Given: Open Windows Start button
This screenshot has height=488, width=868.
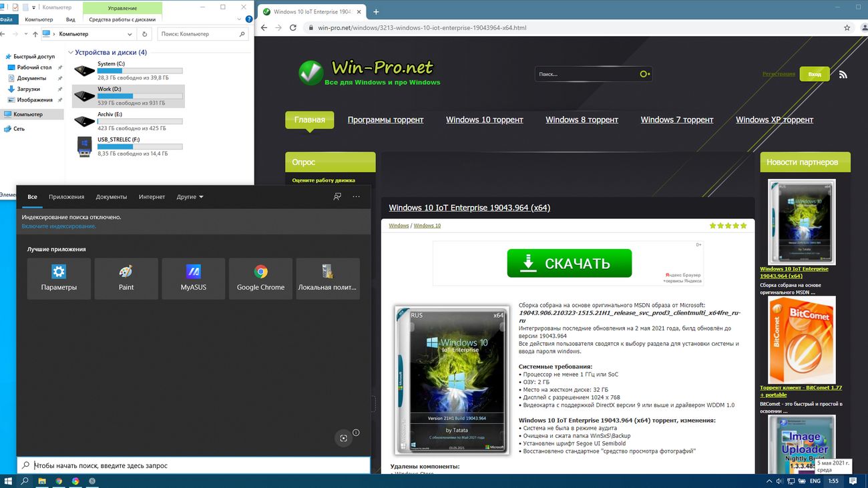Looking at the screenshot, I should 9,481.
